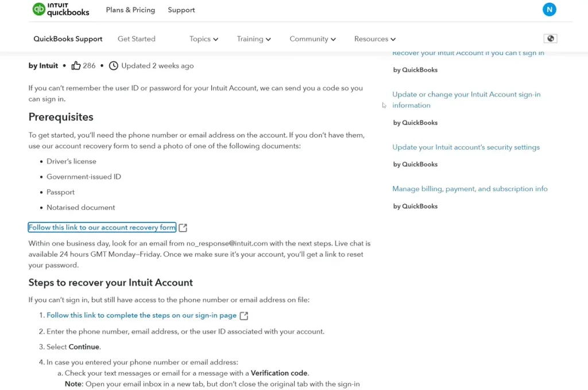Click the by Intuit author text
Viewport: 588px width, 390px height.
43,66
